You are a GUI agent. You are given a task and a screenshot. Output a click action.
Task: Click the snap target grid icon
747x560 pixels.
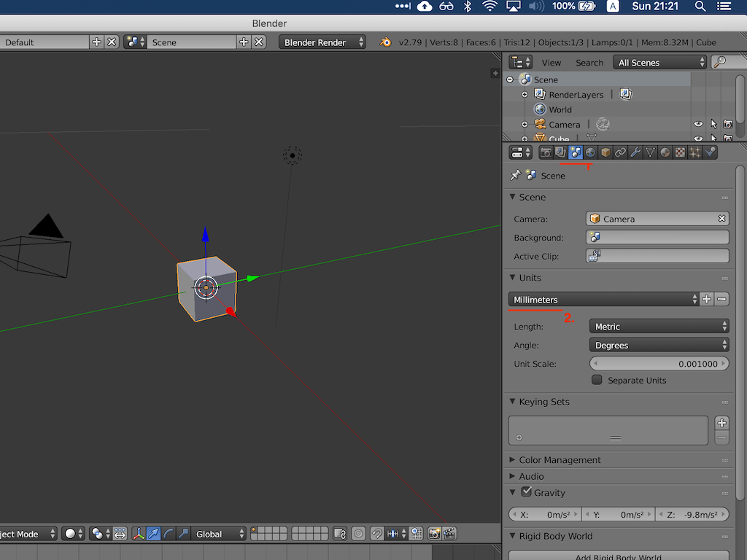coord(417,534)
